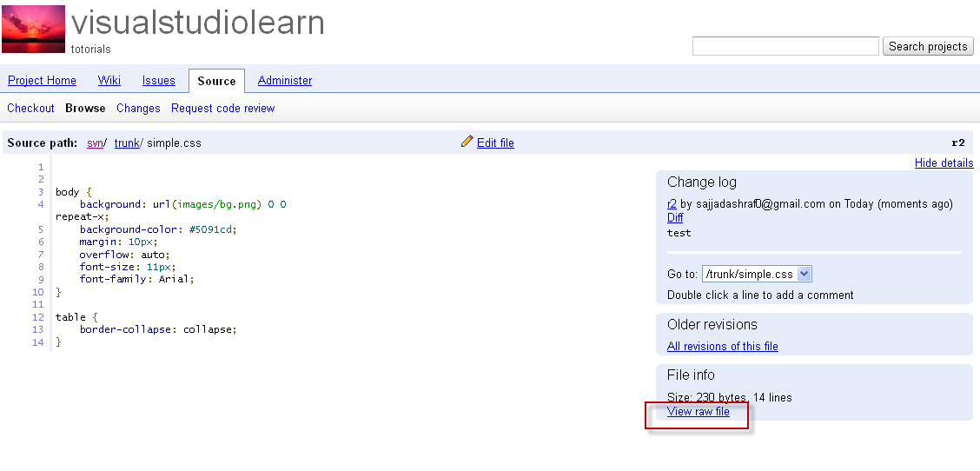Click the simple.css file name in source path
Screen dimensions: 980x471
coord(175,143)
